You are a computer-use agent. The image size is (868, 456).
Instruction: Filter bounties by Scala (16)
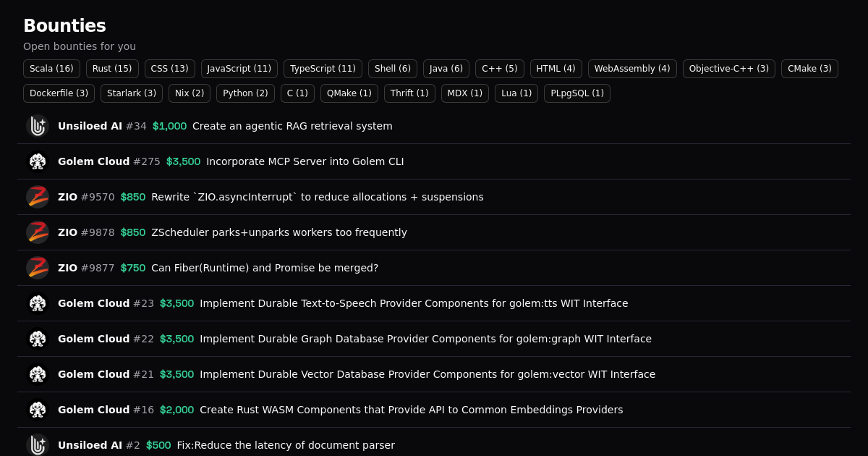pos(51,69)
